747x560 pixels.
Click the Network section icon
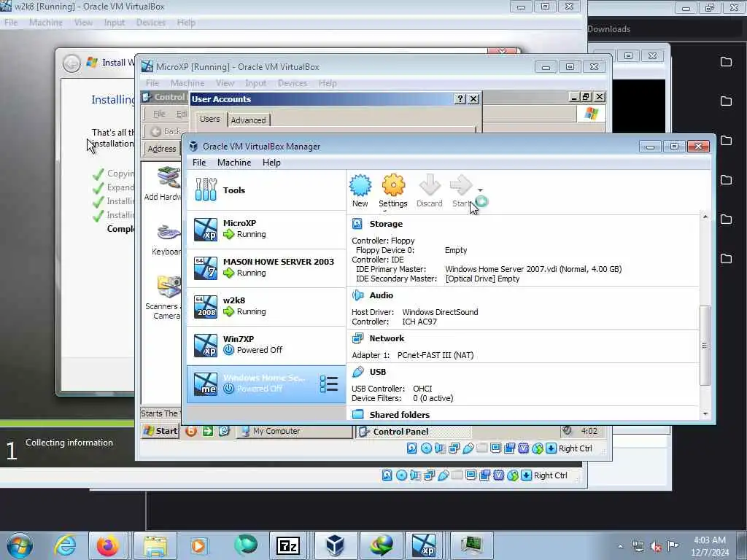point(357,338)
